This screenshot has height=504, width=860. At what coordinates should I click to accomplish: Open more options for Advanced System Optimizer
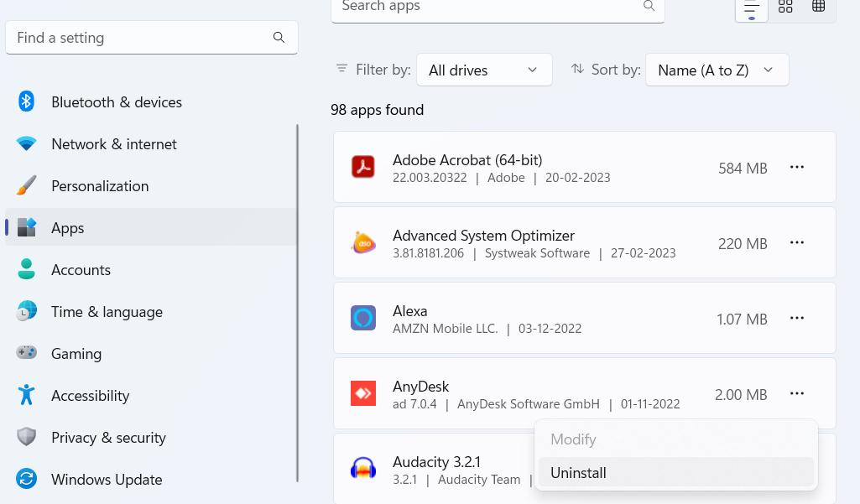click(797, 242)
